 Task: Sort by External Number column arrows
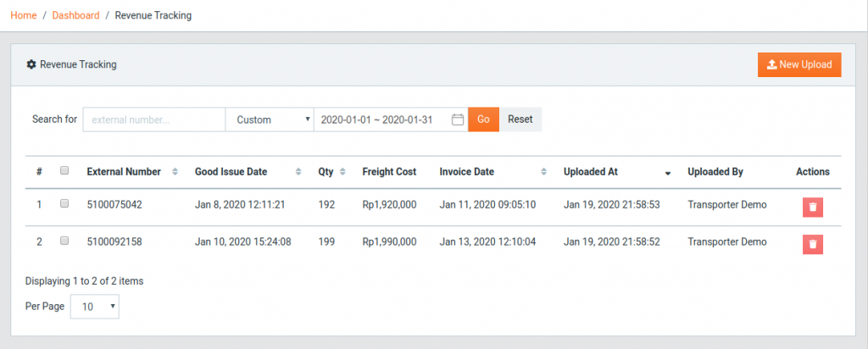click(175, 172)
